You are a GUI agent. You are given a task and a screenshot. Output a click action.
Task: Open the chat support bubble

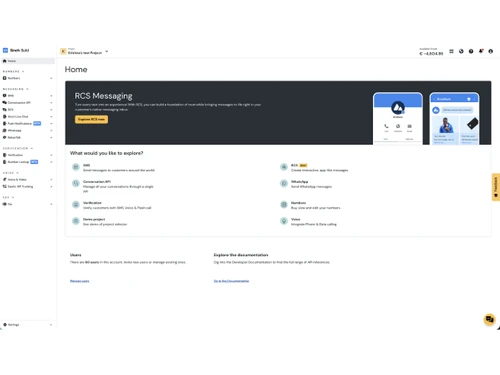[489, 320]
